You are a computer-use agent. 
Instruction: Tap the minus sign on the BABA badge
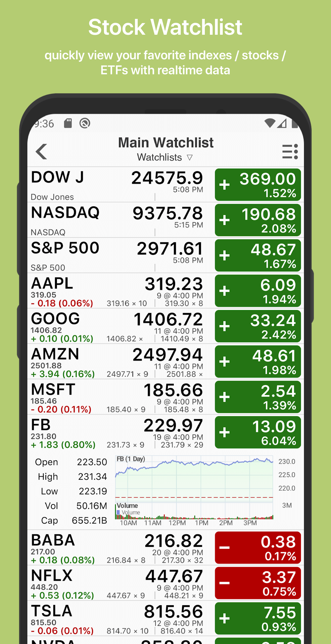point(224,547)
